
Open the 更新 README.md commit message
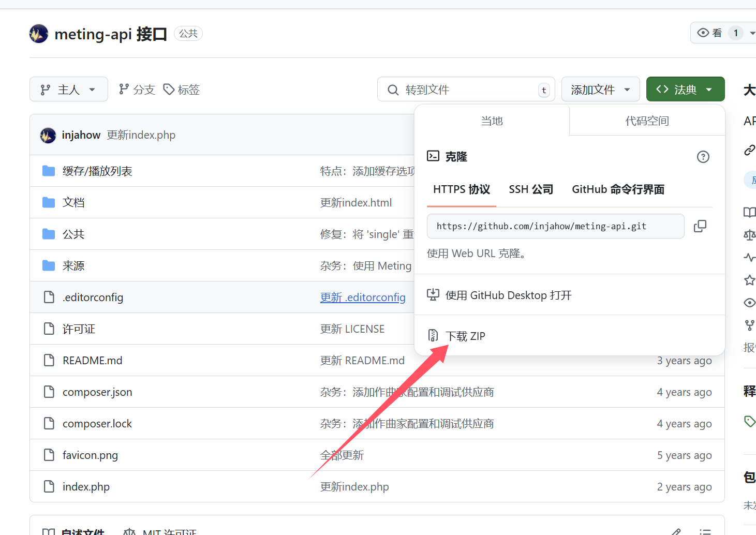coord(362,361)
